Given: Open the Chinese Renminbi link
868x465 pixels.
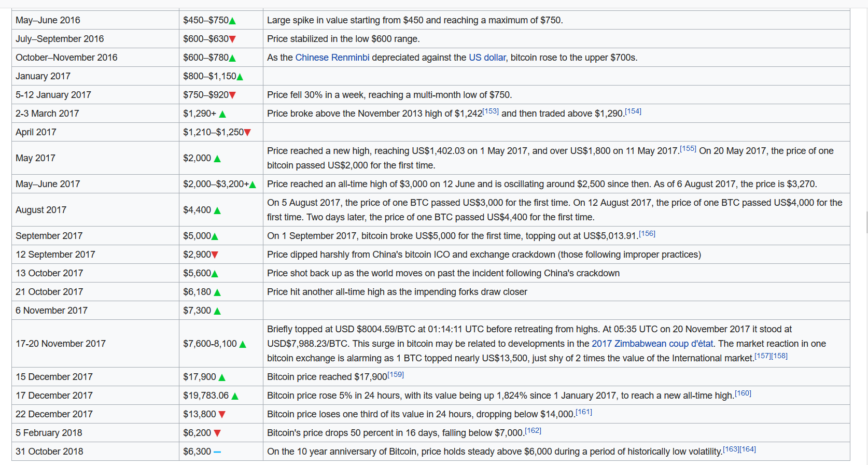Looking at the screenshot, I should [332, 58].
